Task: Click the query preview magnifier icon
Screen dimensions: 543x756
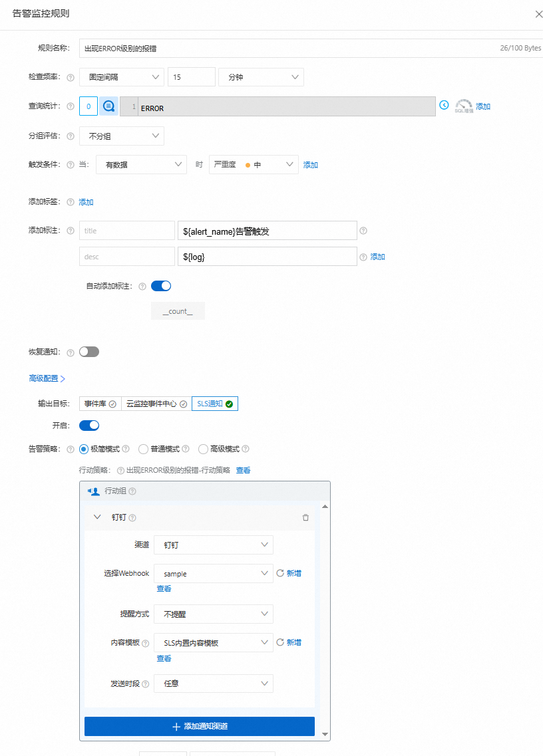Action: [x=108, y=106]
